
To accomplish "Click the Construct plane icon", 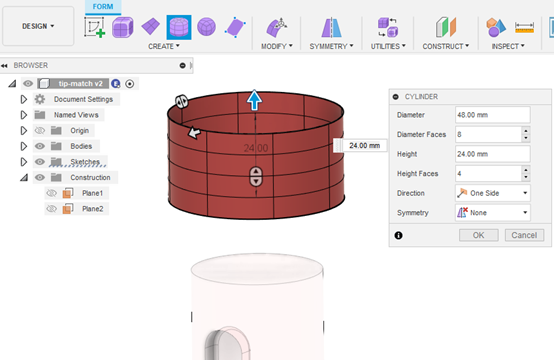I will tap(446, 27).
